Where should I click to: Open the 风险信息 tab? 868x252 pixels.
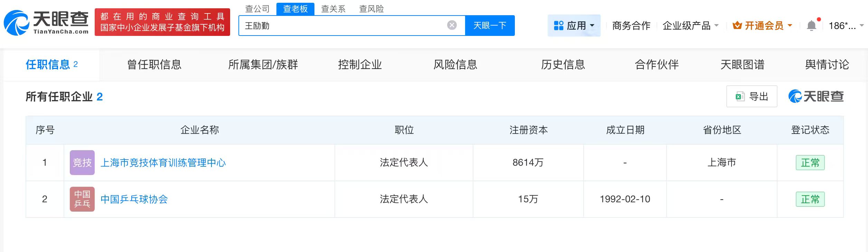pyautogui.click(x=455, y=65)
